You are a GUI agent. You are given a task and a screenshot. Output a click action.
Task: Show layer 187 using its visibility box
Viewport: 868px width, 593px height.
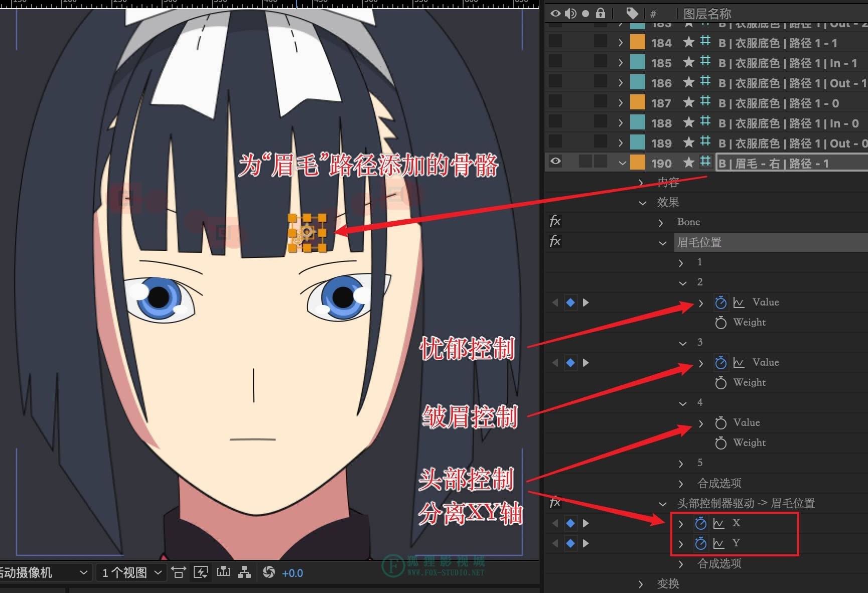click(555, 101)
